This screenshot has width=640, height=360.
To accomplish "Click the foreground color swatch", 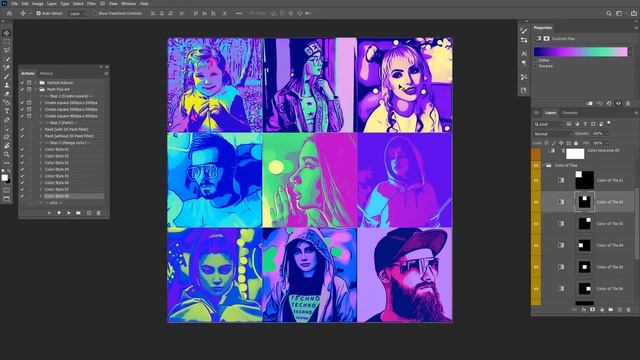I will pyautogui.click(x=4, y=178).
